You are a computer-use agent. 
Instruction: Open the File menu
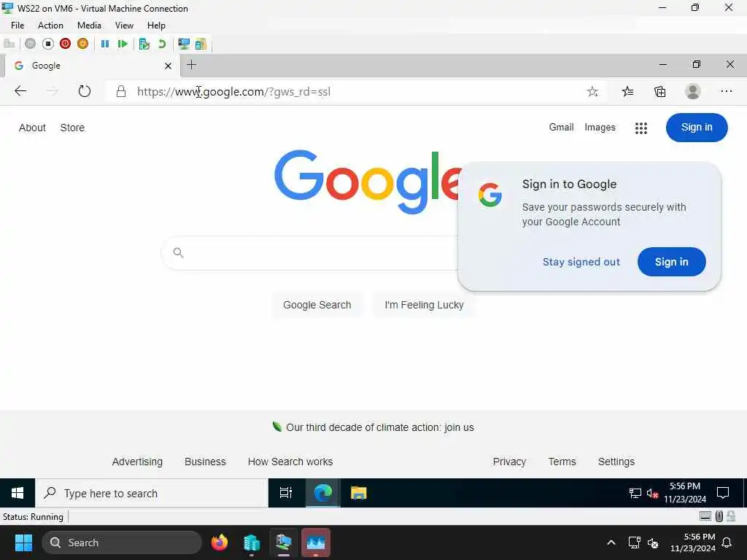point(18,26)
